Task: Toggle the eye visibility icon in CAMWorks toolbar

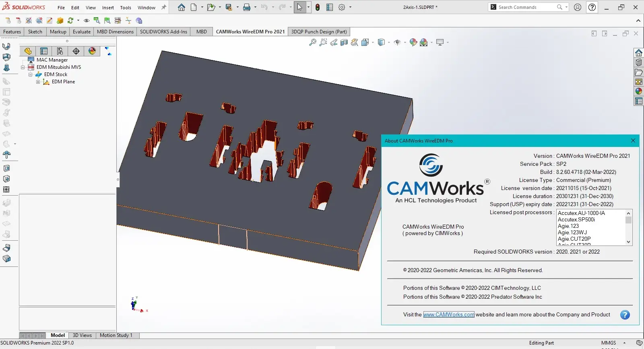Action: tap(87, 21)
